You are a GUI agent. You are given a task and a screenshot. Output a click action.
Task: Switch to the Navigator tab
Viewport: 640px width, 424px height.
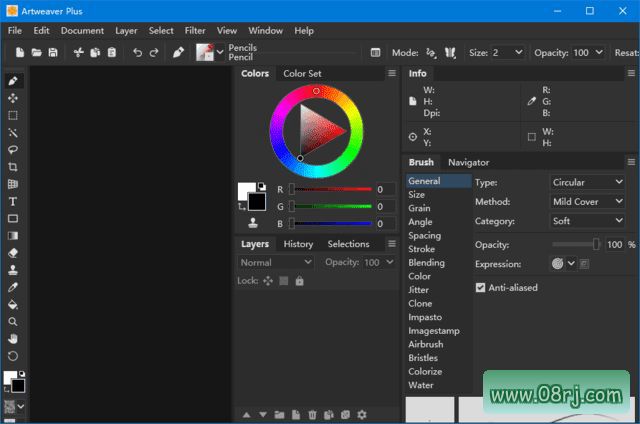(468, 162)
